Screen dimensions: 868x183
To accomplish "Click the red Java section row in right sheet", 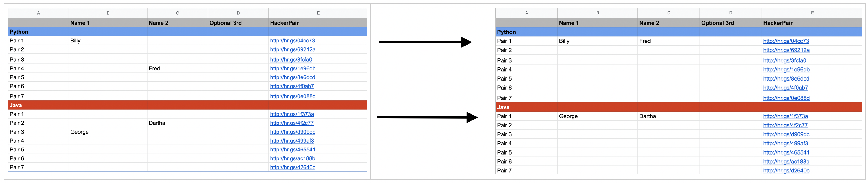I will [x=678, y=107].
